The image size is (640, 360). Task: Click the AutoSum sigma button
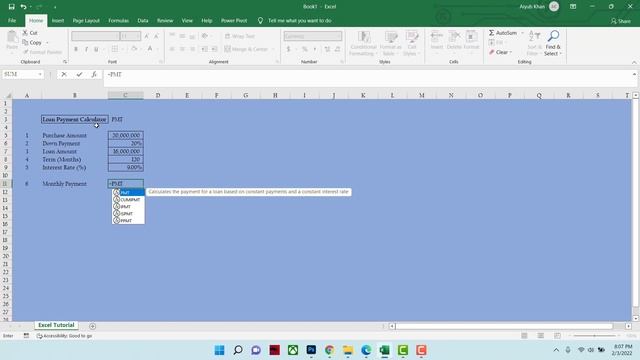502,33
